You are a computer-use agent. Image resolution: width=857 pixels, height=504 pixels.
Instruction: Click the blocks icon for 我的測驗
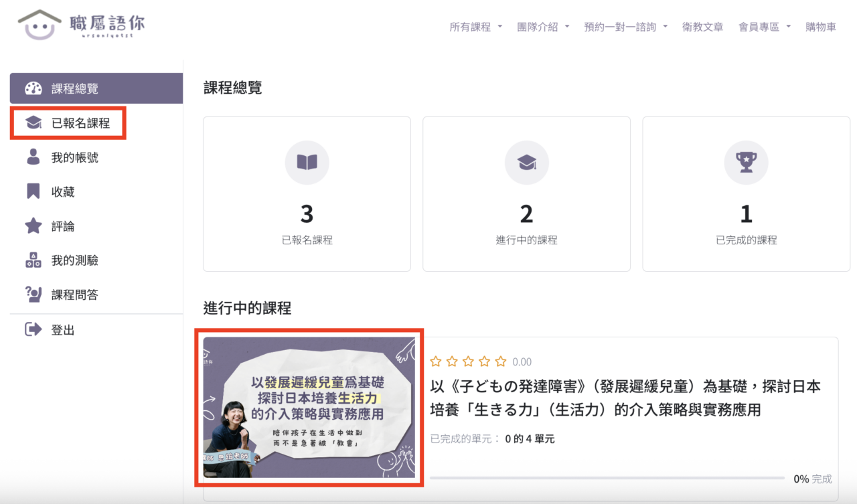33,260
